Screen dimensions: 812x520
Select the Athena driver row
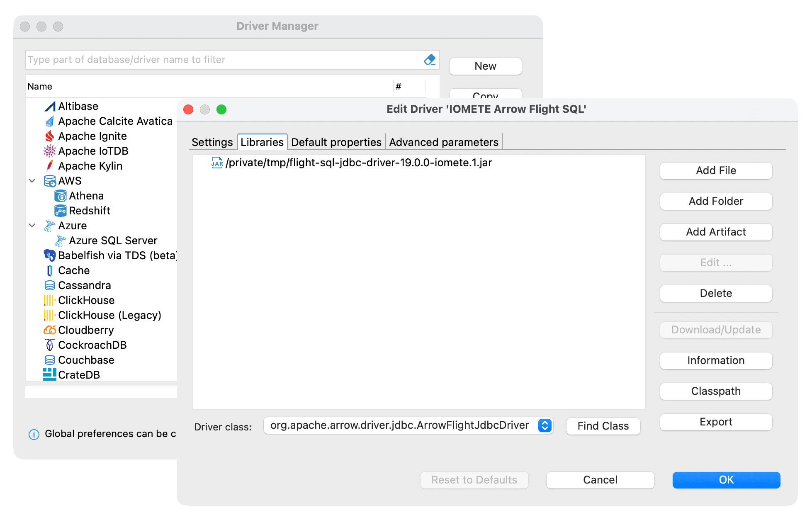(86, 196)
